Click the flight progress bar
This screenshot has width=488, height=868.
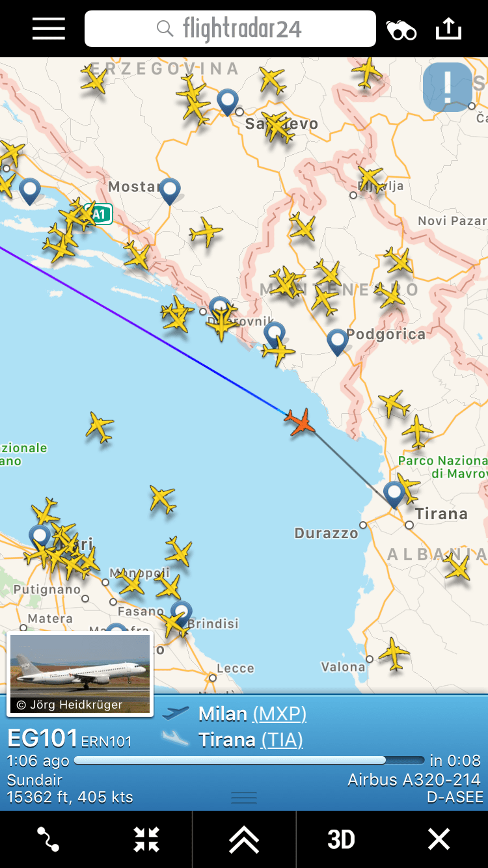249,760
